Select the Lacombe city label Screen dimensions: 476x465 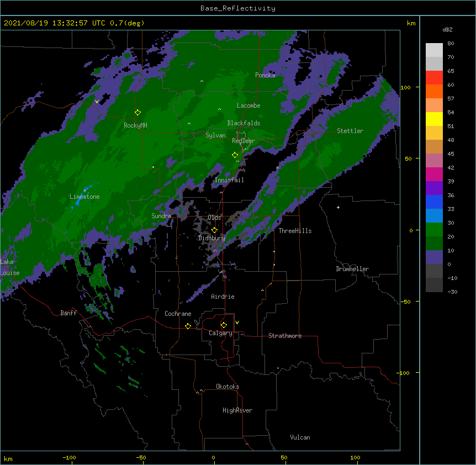(248, 105)
